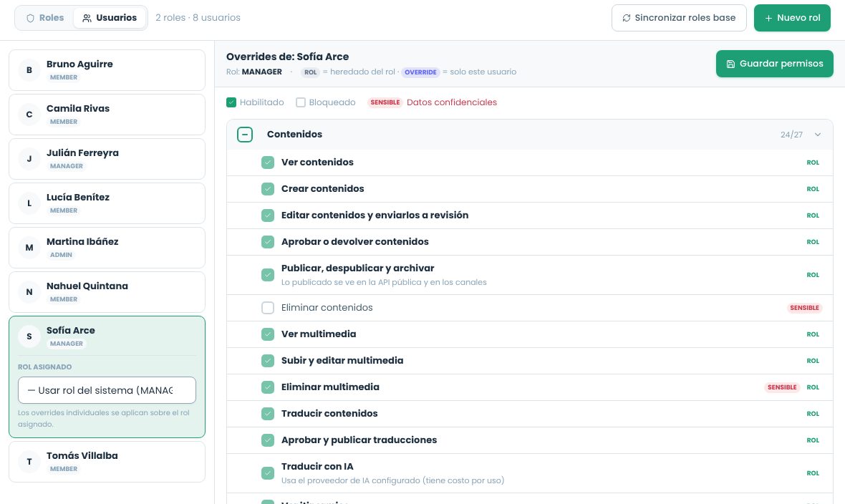The width and height of the screenshot is (845, 504).
Task: Select the Usuarios tab
Action: 110,18
